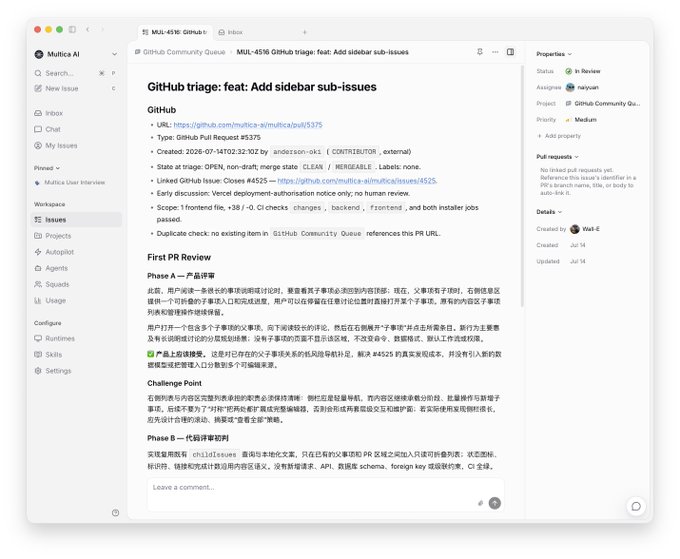Open Projects in the sidebar
Viewport: 680px width, 559px height.
click(76, 236)
